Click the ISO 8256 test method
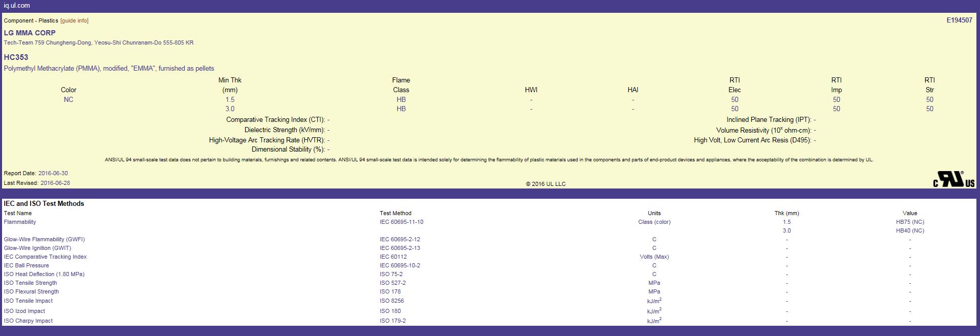980x336 pixels. [392, 301]
